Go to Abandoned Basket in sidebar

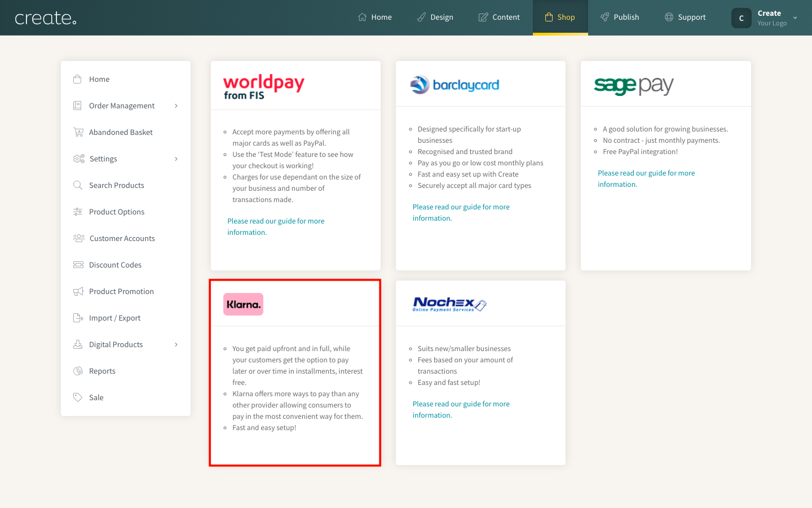(121, 132)
